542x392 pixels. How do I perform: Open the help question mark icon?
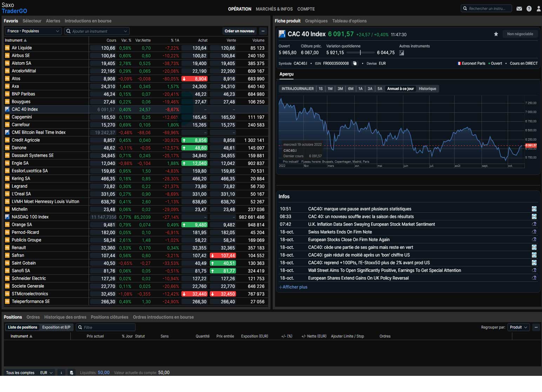pos(529,9)
